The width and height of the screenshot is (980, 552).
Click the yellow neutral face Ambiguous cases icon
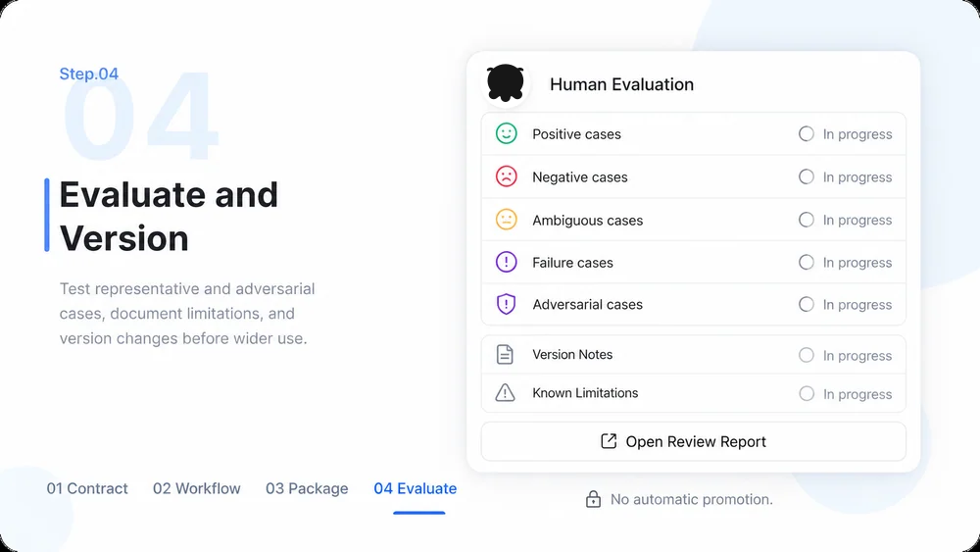click(x=507, y=220)
